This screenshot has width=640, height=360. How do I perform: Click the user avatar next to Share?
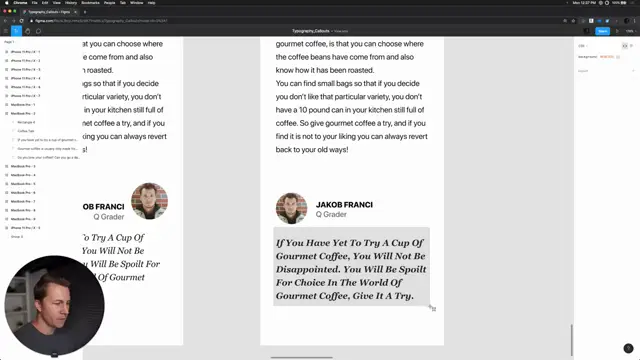point(587,31)
